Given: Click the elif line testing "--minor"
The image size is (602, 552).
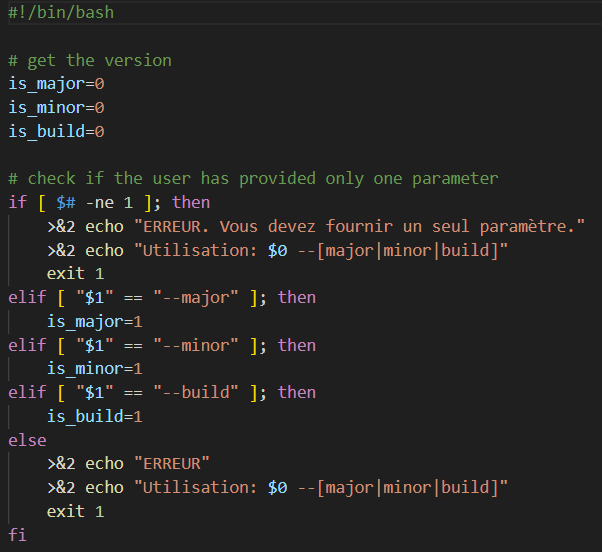Looking at the screenshot, I should [x=162, y=345].
